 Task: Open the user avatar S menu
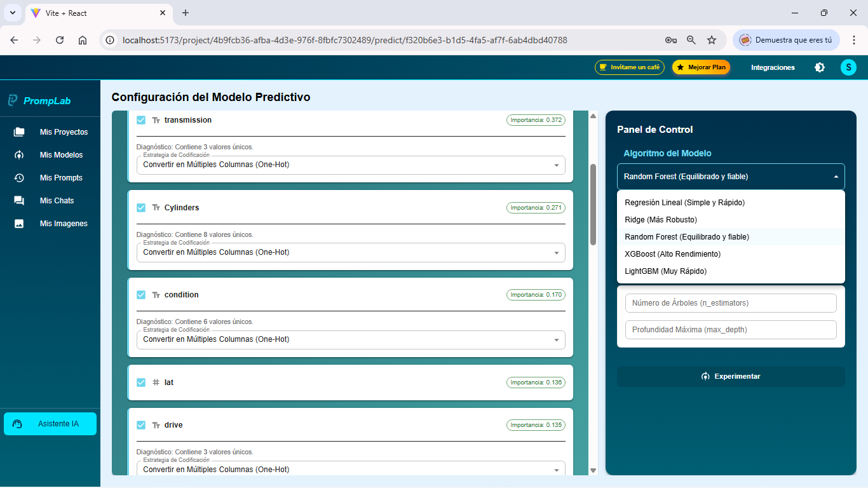click(848, 67)
